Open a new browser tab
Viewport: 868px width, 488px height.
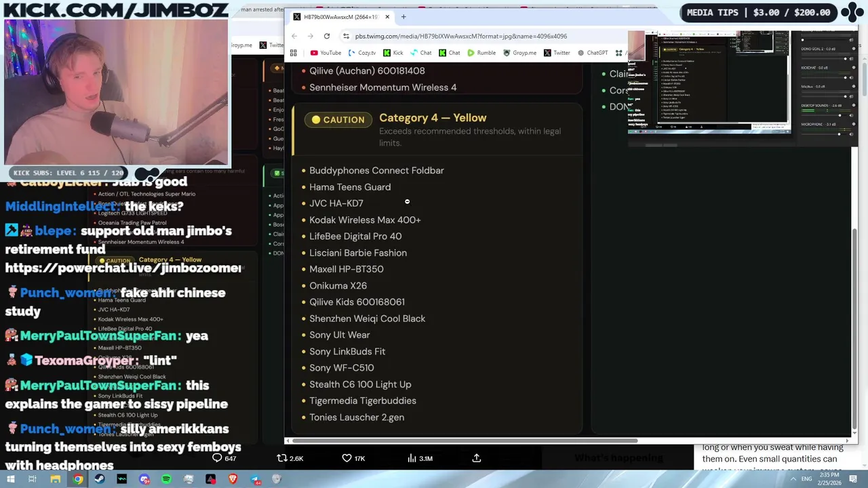403,16
